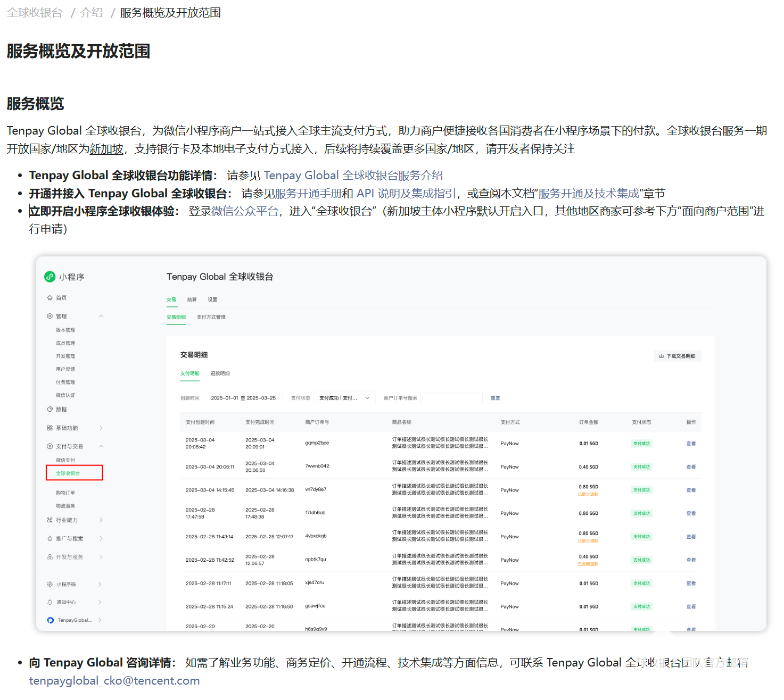Click the 推广与搜索 icon in sidebar
This screenshot has width=784, height=700.
point(49,538)
